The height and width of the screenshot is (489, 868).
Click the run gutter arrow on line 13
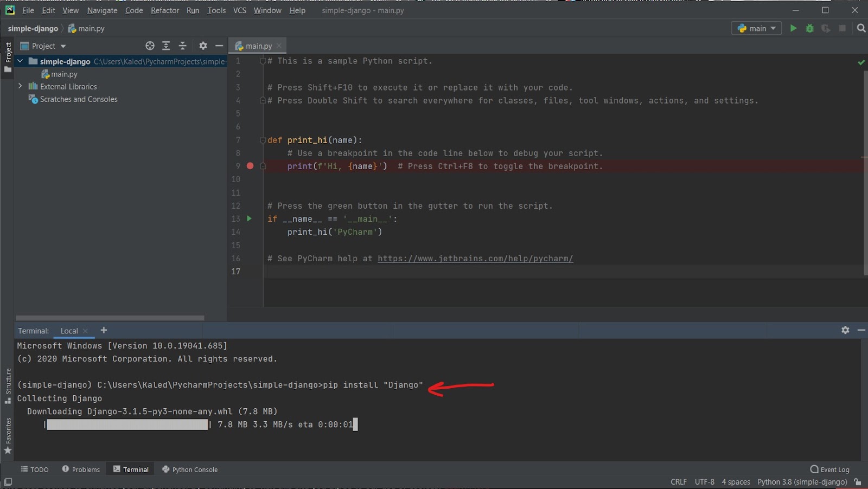249,218
